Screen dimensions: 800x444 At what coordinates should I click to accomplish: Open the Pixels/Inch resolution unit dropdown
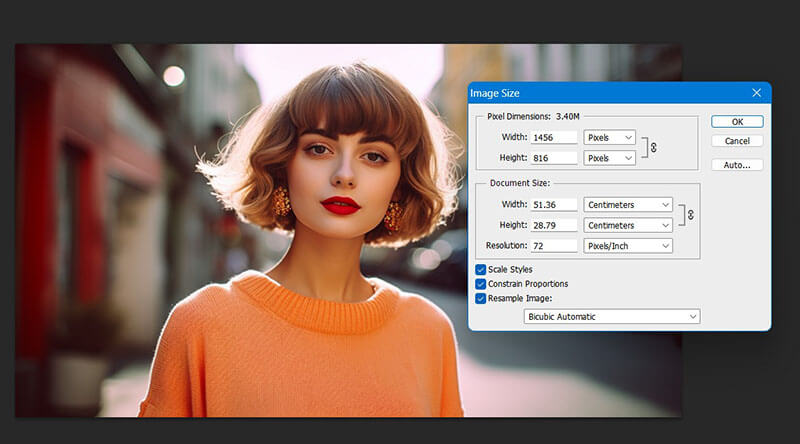(x=629, y=245)
